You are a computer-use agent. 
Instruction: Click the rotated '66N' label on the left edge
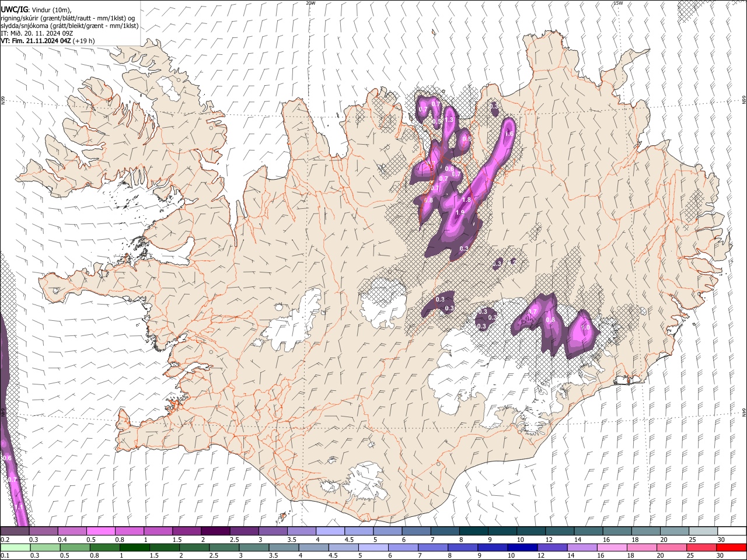coord(3,101)
